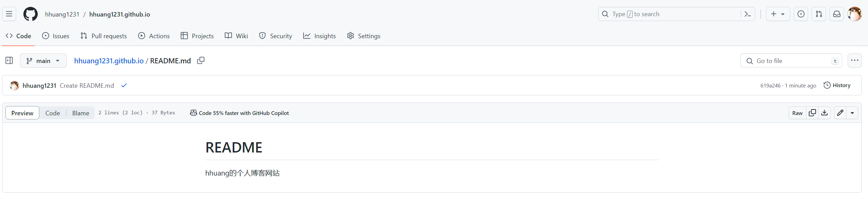
Task: Open the global navigation hamburger menu
Action: 9,14
